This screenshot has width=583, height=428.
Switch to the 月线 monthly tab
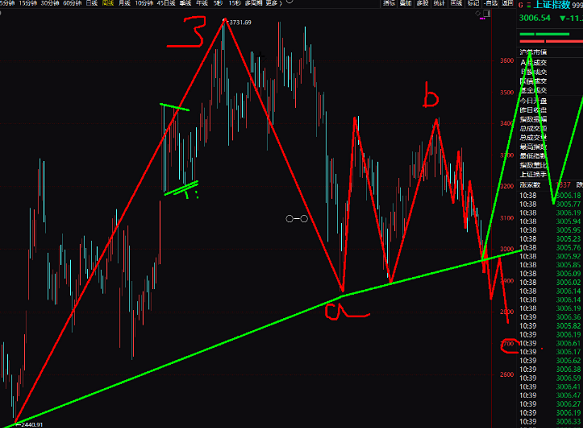click(125, 3)
